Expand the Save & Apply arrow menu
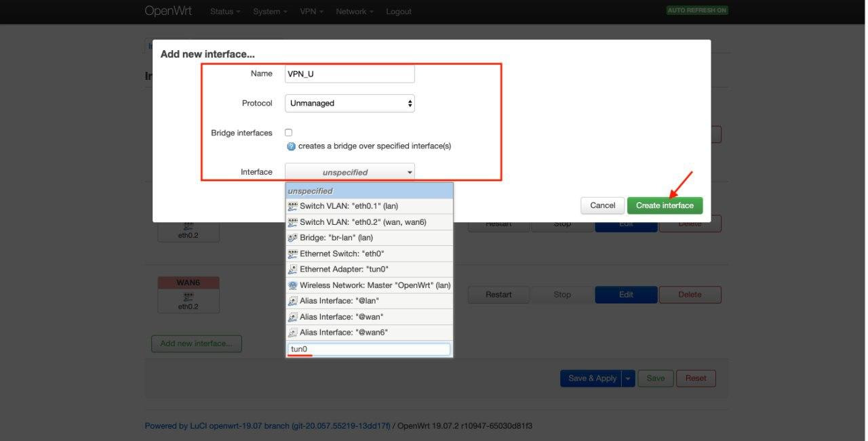Image resolution: width=868 pixels, height=441 pixels. click(x=629, y=378)
